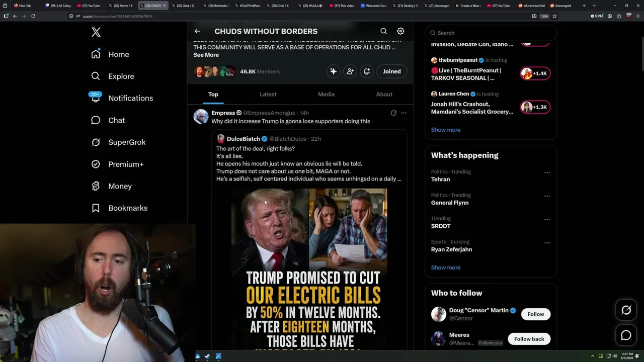
Task: Switch to the Media tab
Action: 326,95
